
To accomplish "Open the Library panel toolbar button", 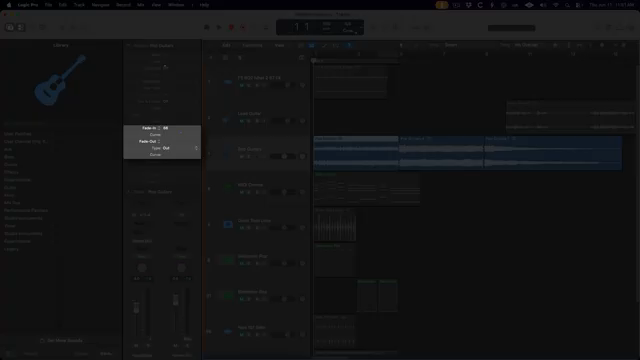I will (9, 27).
